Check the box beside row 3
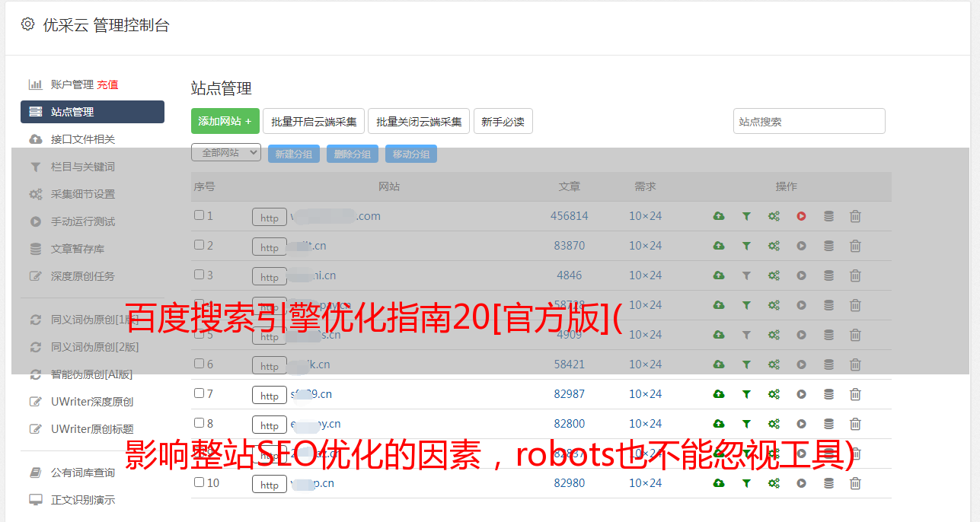 point(199,275)
